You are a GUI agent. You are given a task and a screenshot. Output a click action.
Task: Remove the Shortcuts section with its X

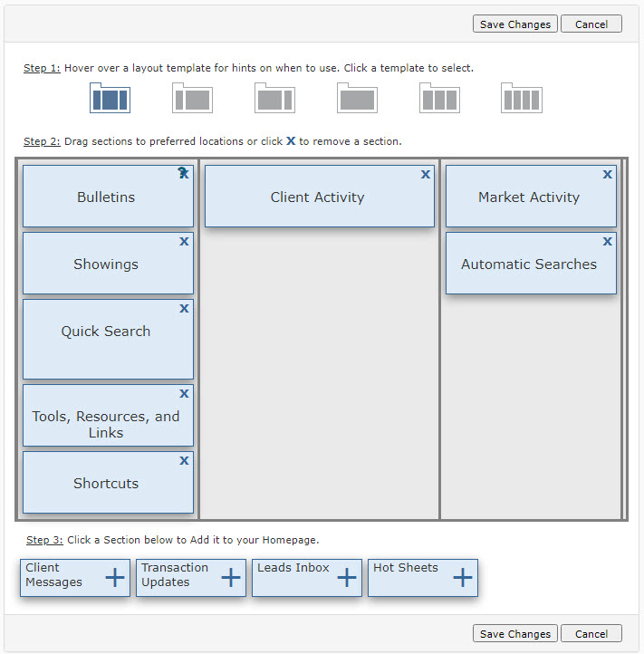pos(184,460)
